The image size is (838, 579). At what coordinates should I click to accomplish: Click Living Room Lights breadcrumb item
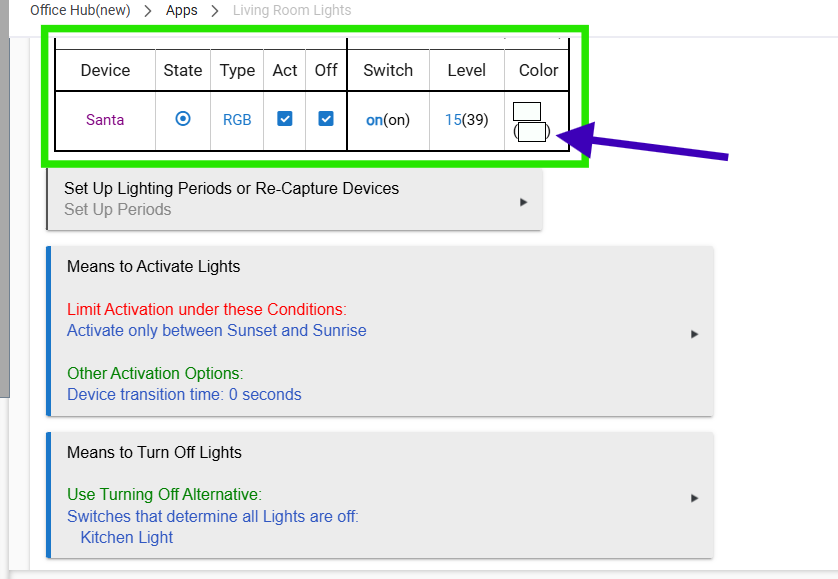(292, 11)
